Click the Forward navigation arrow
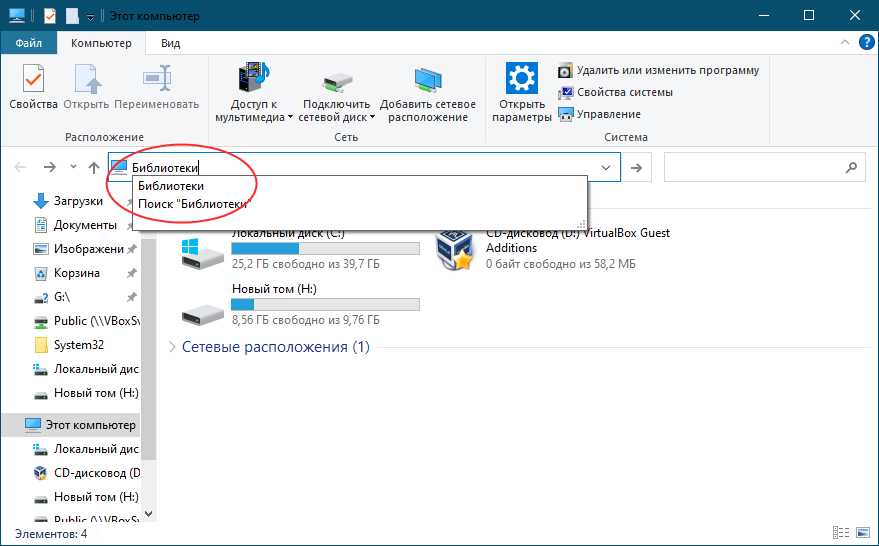Screen dimensions: 879x546 pyautogui.click(x=50, y=167)
